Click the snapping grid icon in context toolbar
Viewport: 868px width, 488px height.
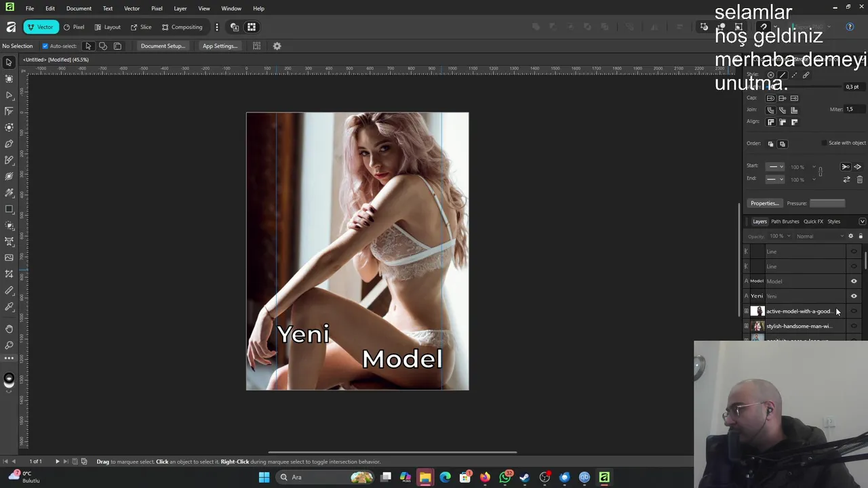coord(256,46)
